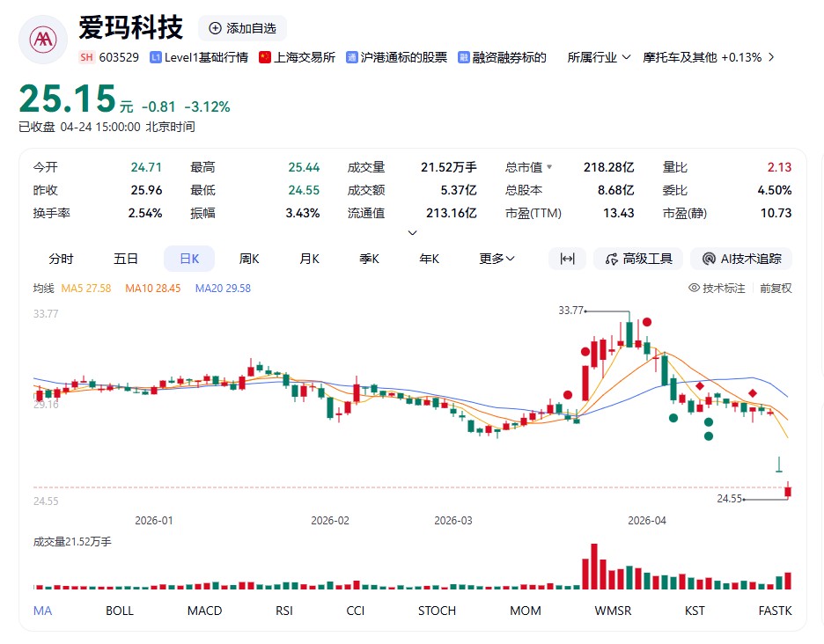Open AI技术追踪 tracking tool
The image size is (824, 644).
pyautogui.click(x=741, y=259)
